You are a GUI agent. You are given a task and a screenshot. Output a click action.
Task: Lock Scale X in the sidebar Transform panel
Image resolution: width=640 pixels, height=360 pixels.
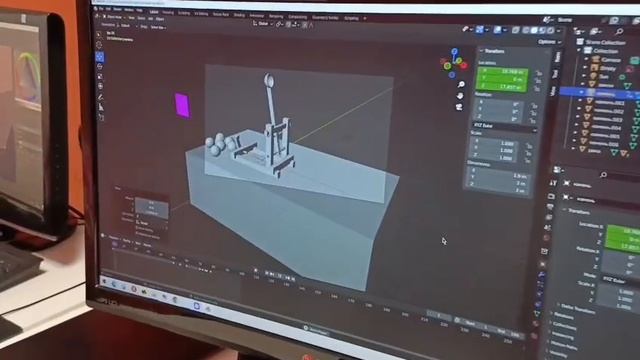tap(529, 146)
